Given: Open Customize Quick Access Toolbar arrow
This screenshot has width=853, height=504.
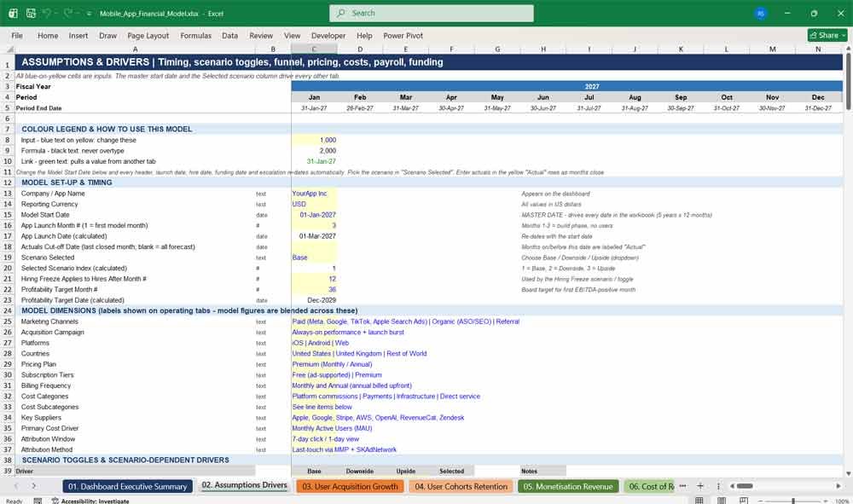Looking at the screenshot, I should (89, 14).
